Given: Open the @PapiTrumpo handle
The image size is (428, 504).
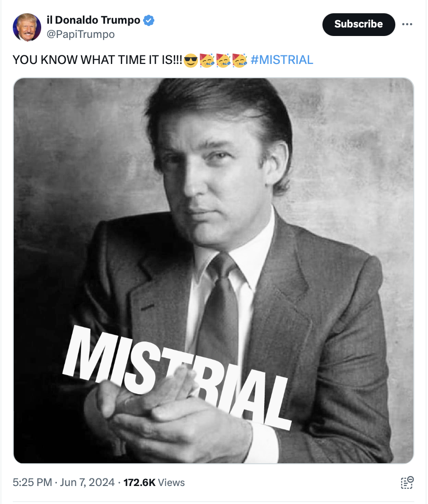Looking at the screenshot, I should [80, 34].
